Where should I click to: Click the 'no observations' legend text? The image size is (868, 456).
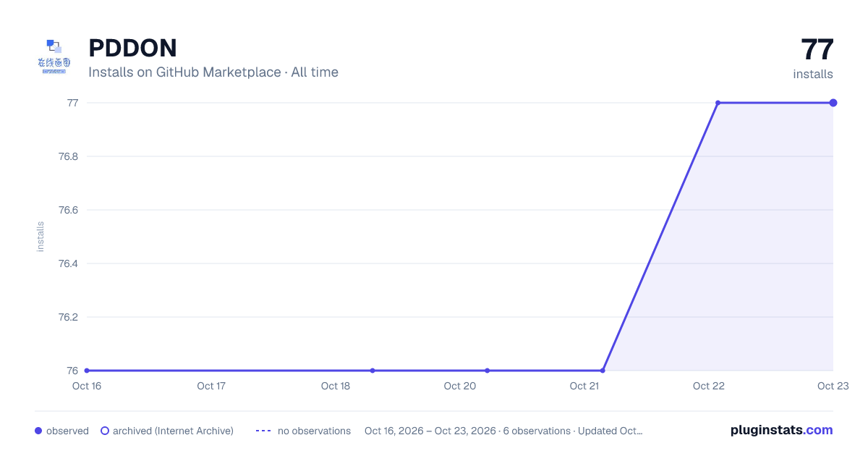(x=314, y=431)
